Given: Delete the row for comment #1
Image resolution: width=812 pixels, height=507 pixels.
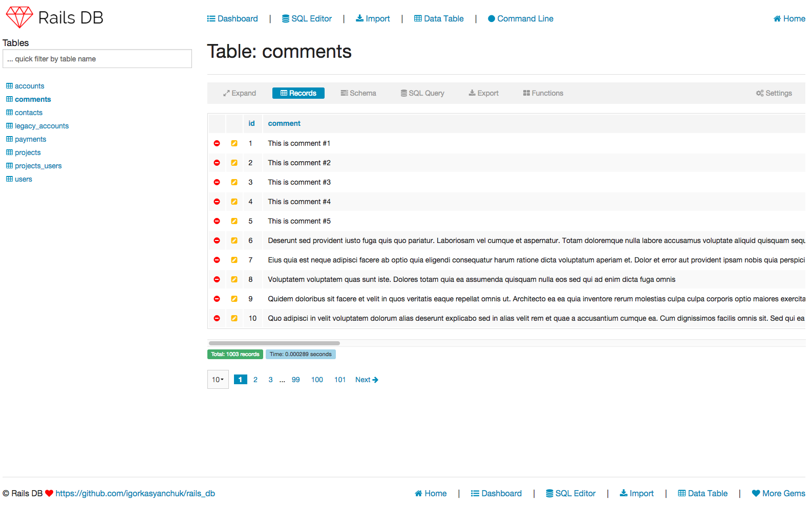Looking at the screenshot, I should pyautogui.click(x=217, y=143).
